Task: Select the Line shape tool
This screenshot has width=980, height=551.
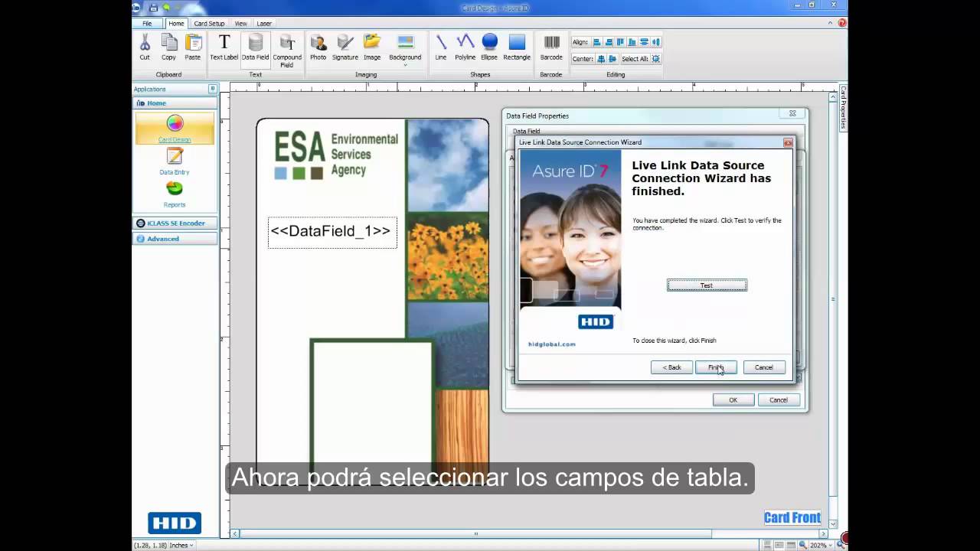Action: [441, 47]
